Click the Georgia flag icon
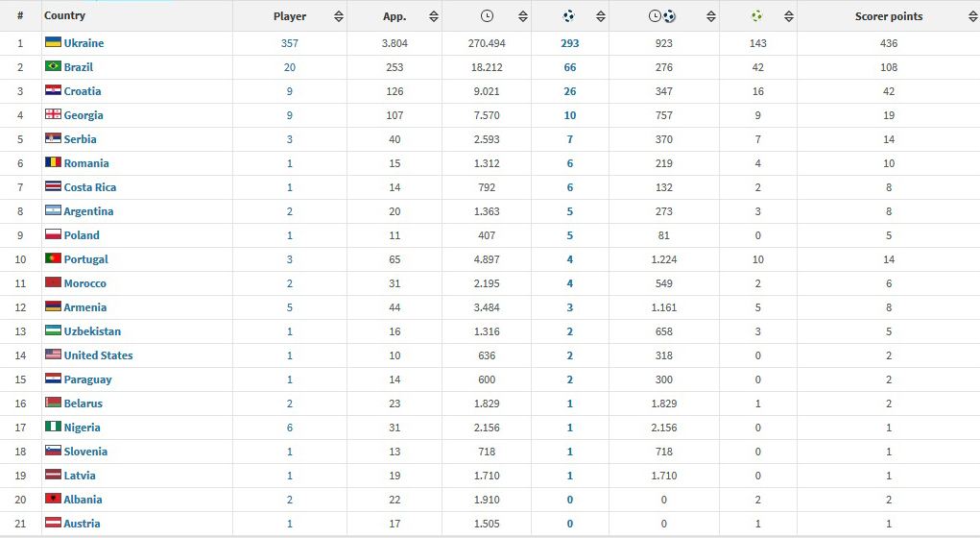The height and width of the screenshot is (538, 980). [x=54, y=115]
